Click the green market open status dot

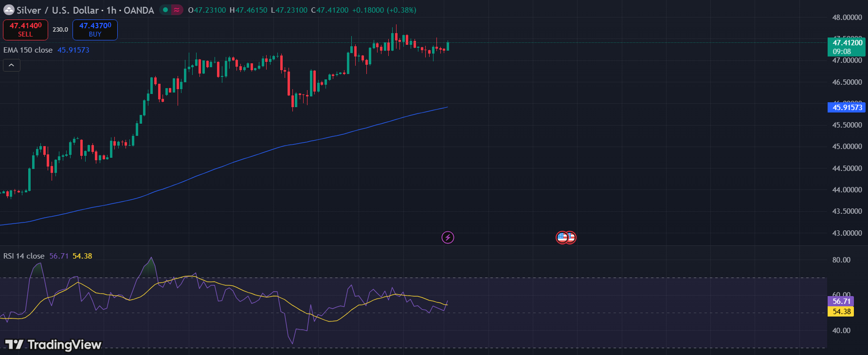pos(165,10)
